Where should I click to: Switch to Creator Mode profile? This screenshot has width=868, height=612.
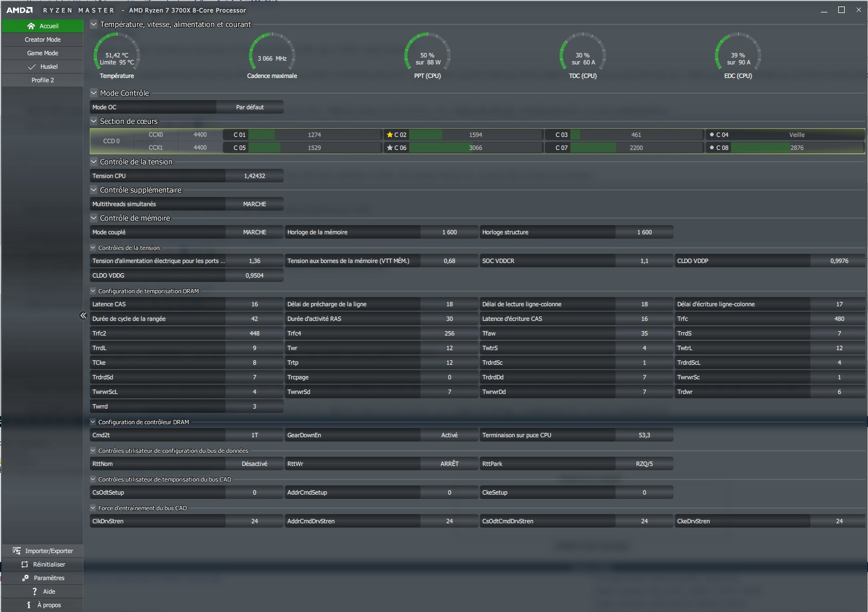coord(42,40)
